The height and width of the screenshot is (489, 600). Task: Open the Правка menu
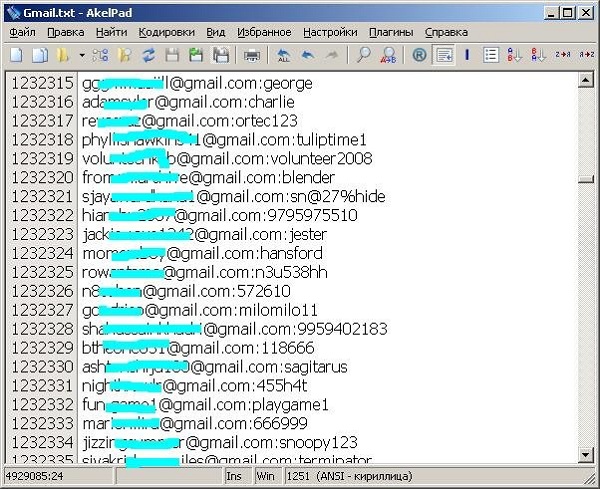[x=65, y=33]
